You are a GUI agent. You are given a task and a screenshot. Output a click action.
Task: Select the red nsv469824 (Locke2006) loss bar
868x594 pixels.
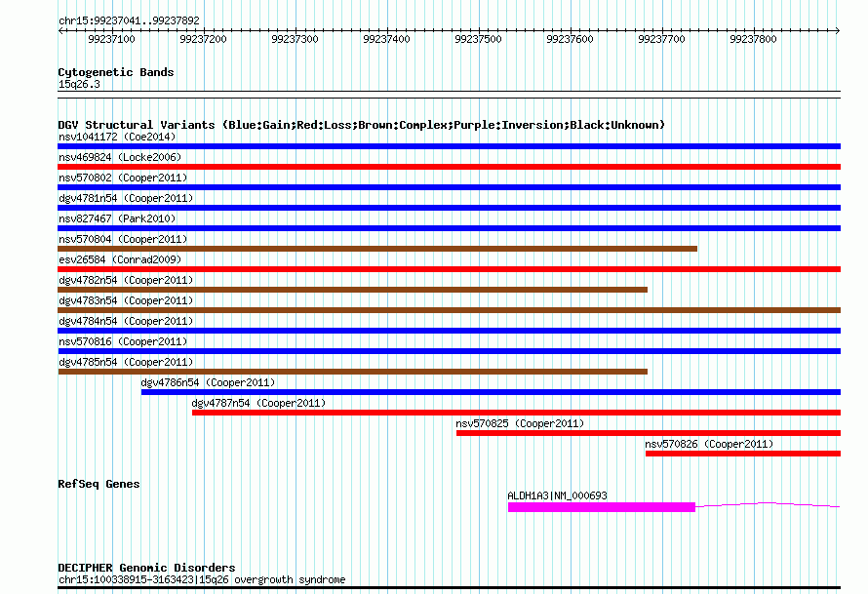449,167
